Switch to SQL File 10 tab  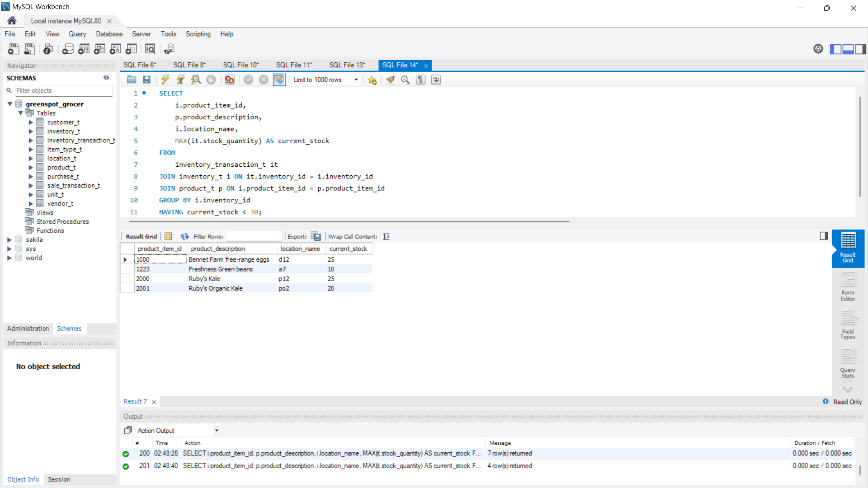pyautogui.click(x=241, y=65)
